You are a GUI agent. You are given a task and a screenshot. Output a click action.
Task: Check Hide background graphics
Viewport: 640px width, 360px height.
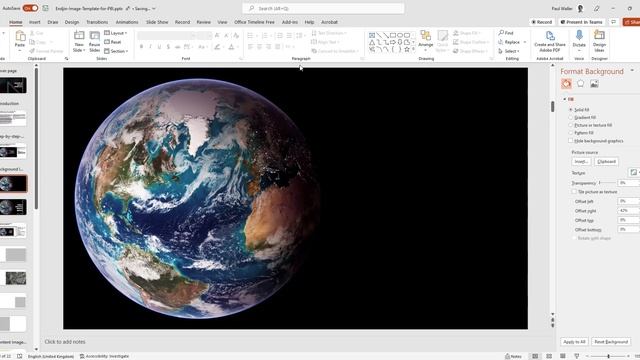(571, 141)
